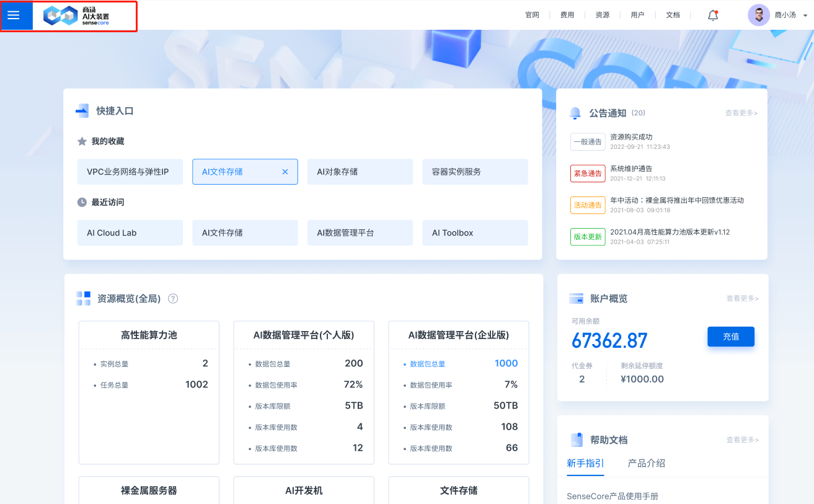Viewport: 814px width, 504px height.
Task: Open the 高性能算力池 resource card title
Action: pos(149,335)
